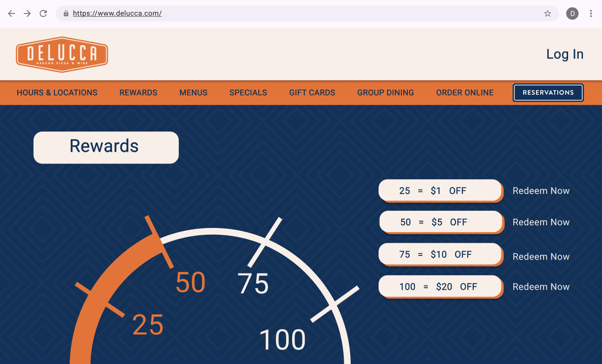Open the browser three-dot menu
Viewport: 602px width, 364px height.
(591, 13)
